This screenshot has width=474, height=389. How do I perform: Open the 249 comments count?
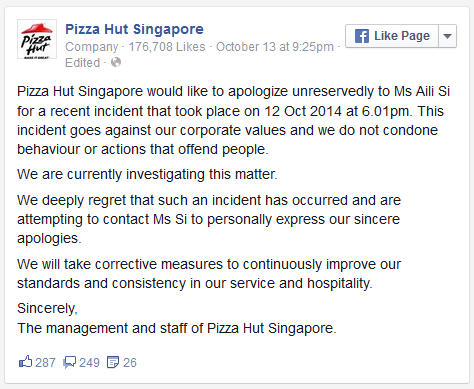89,363
